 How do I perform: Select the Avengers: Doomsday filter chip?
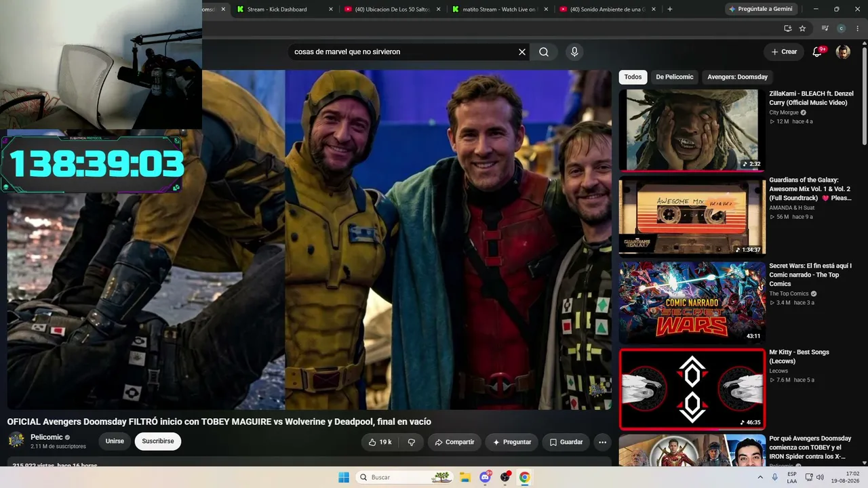tap(738, 77)
